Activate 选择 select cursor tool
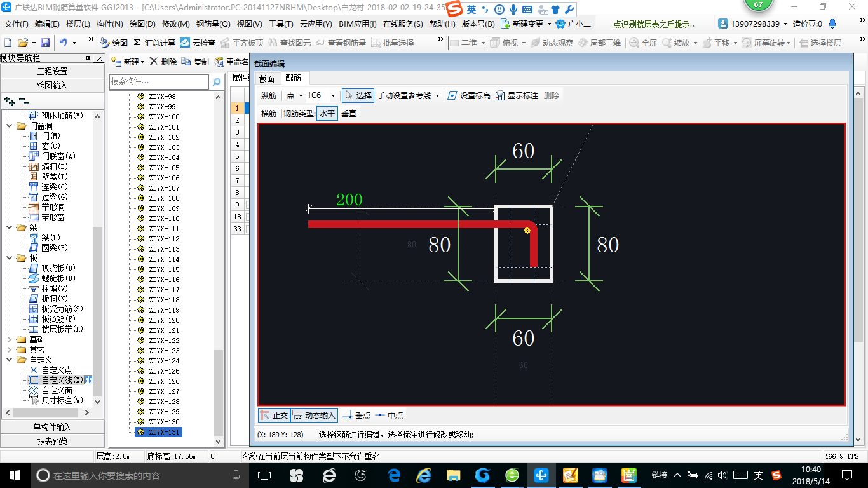868x488 pixels. [358, 95]
